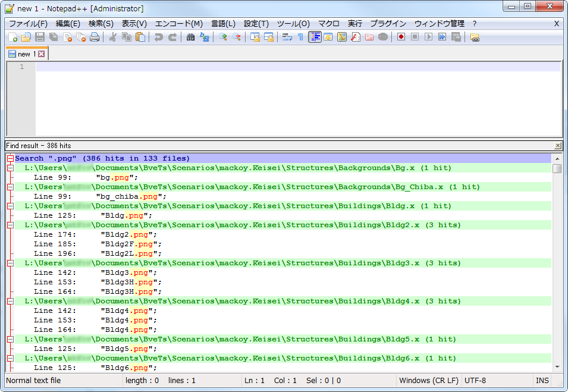Screen dimensions: 568x392
Task: Open the 編集(E) menu
Action: click(68, 24)
